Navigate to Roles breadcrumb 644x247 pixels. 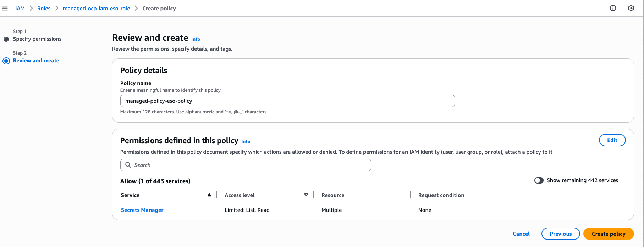coord(44,9)
